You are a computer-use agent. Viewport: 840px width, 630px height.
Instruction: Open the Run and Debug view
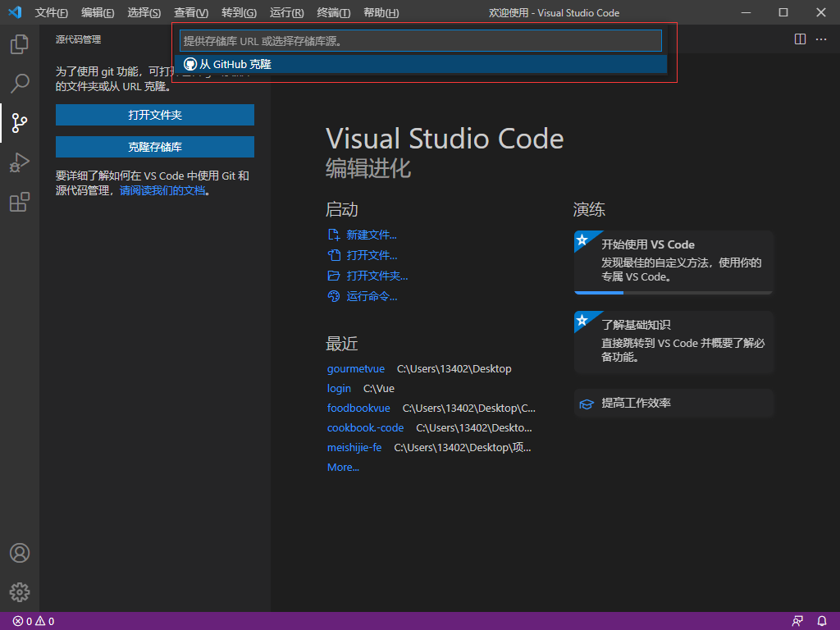point(20,162)
